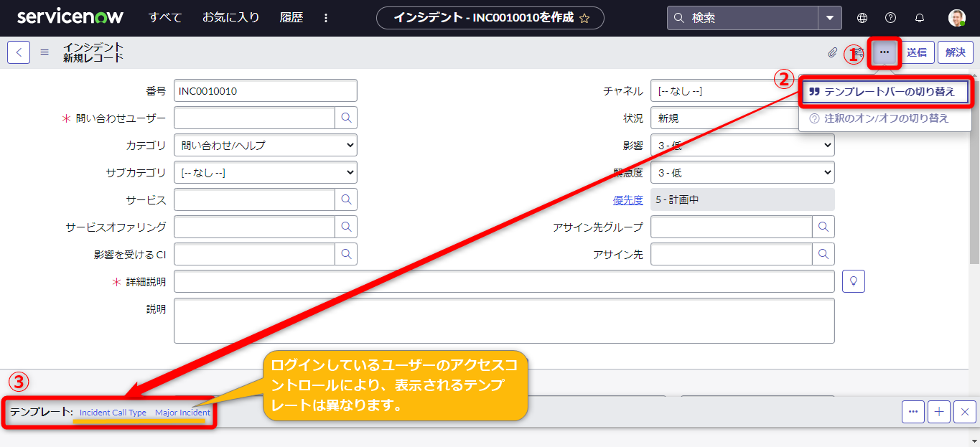
Task: Open the 履歴 menu
Action: 291,17
